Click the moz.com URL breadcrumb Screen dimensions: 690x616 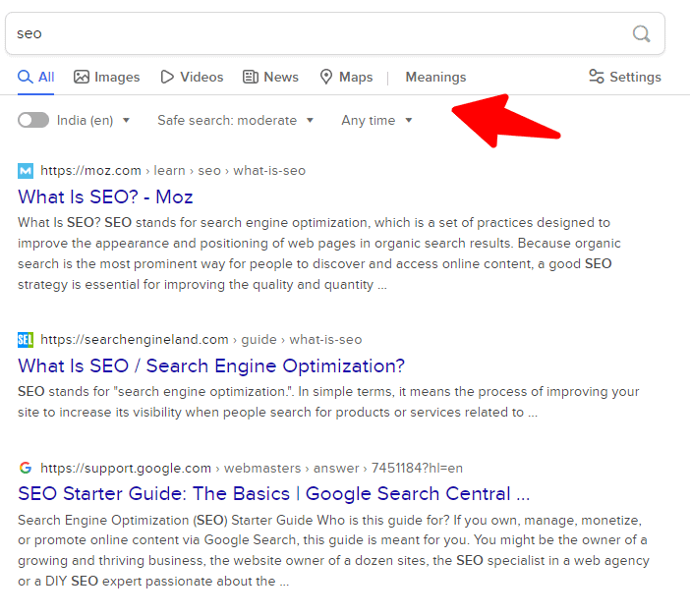173,171
